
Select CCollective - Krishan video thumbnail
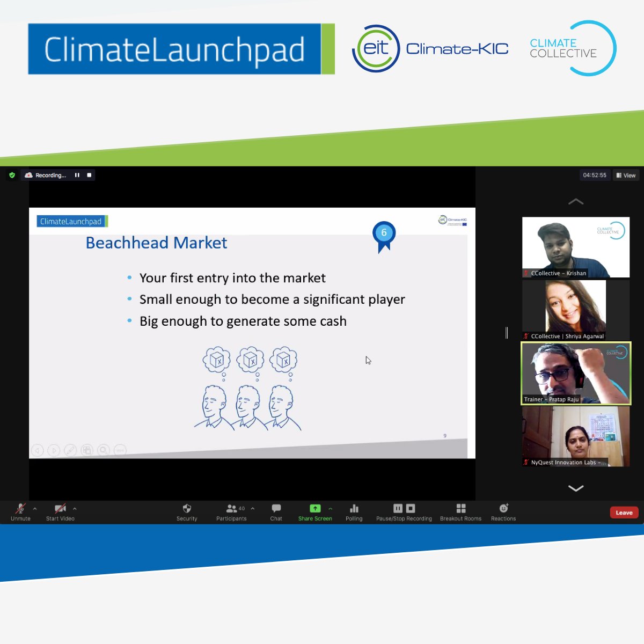[x=576, y=247]
